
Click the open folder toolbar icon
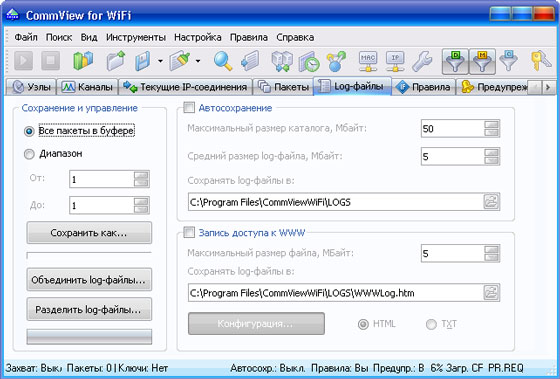click(116, 60)
